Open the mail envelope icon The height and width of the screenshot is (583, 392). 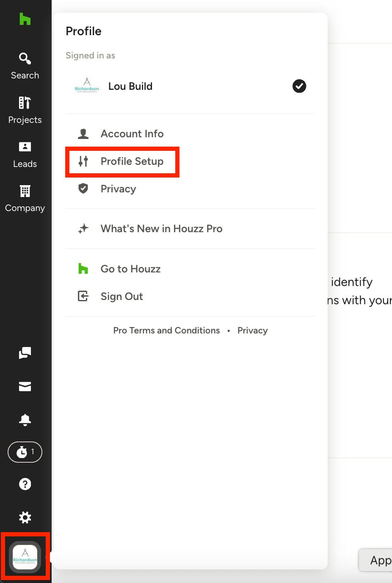click(25, 386)
